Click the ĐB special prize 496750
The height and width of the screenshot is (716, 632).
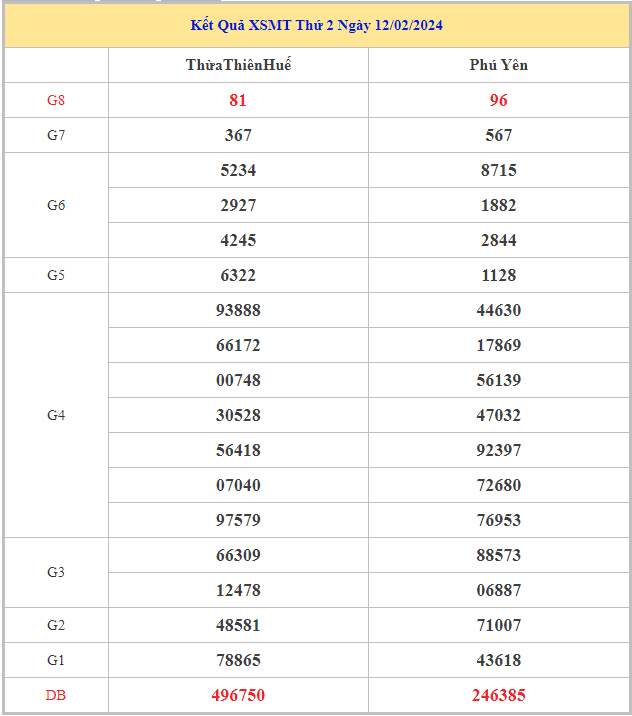pyautogui.click(x=238, y=695)
